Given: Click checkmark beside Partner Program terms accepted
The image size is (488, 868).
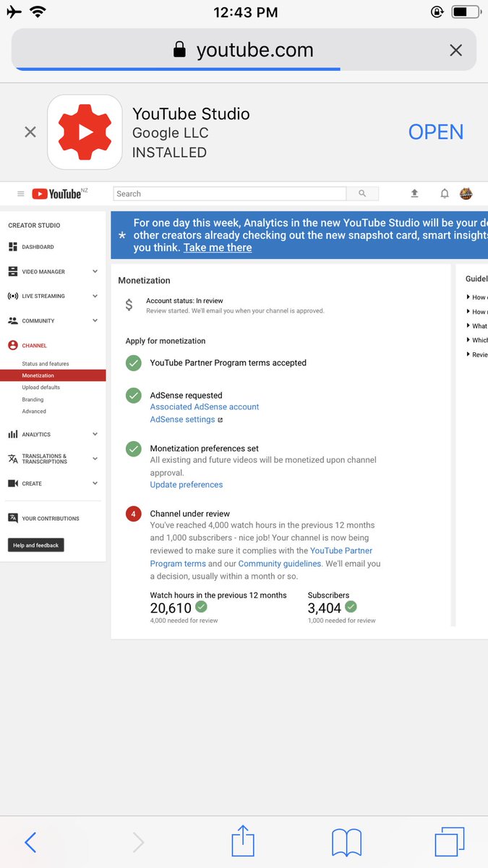Looking at the screenshot, I should [134, 363].
